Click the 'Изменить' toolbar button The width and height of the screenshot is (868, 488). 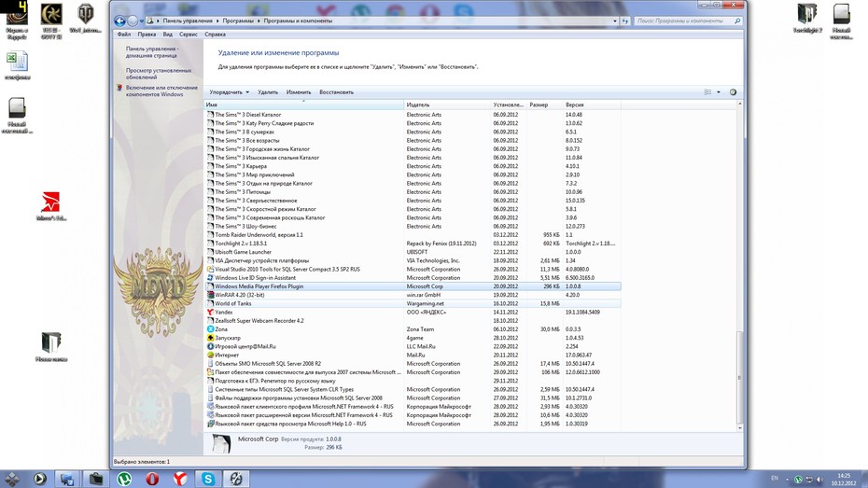pos(299,92)
